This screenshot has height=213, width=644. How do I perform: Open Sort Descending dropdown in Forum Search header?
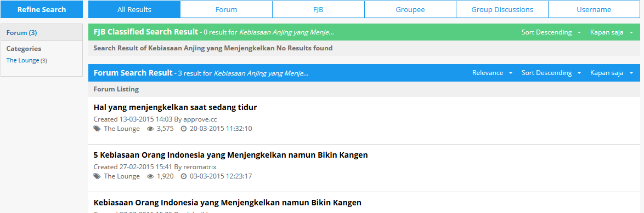(x=551, y=72)
